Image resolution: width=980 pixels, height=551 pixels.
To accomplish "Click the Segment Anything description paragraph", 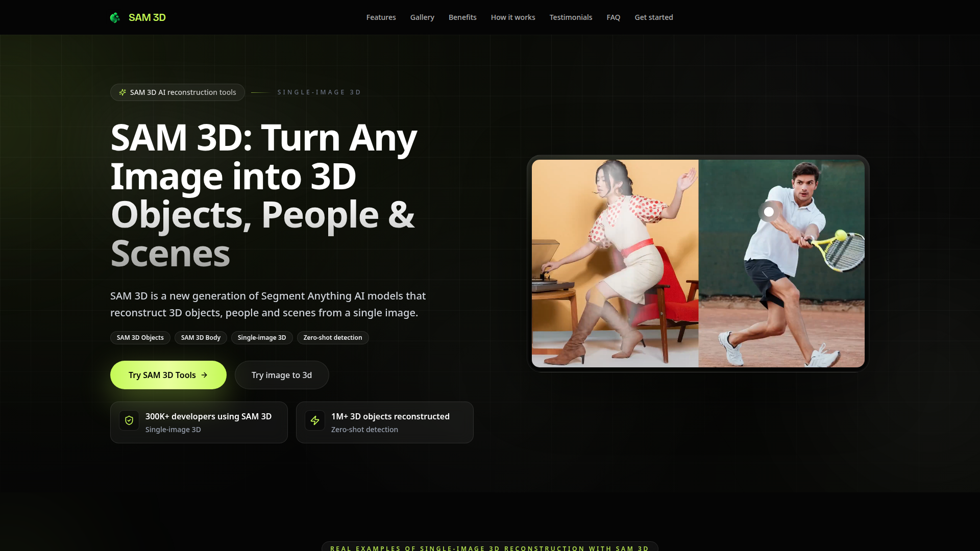I will point(268,304).
